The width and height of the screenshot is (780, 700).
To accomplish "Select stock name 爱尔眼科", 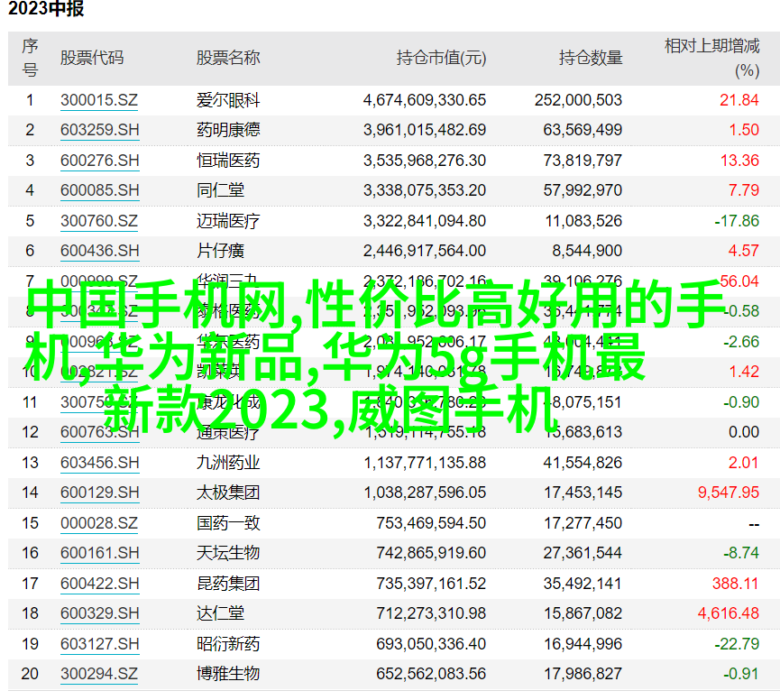I will pos(228,100).
